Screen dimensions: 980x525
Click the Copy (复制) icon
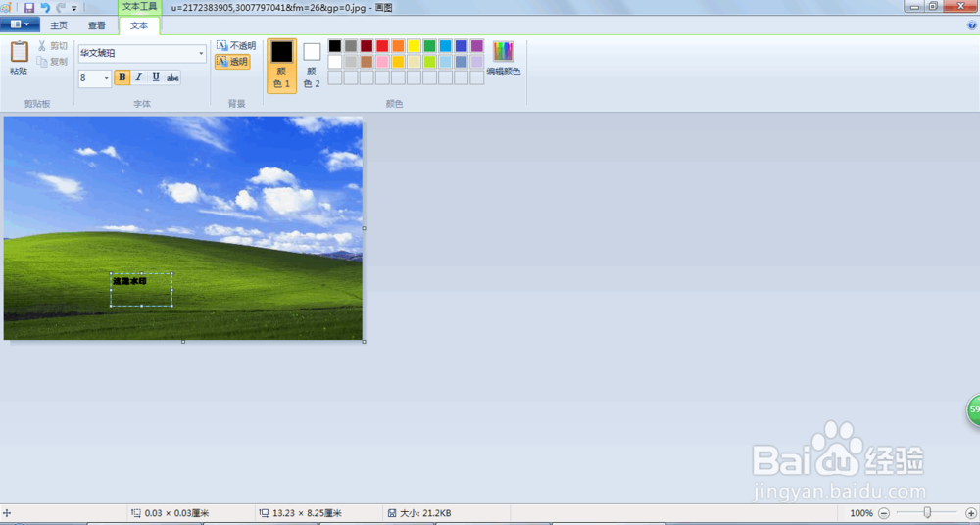42,62
